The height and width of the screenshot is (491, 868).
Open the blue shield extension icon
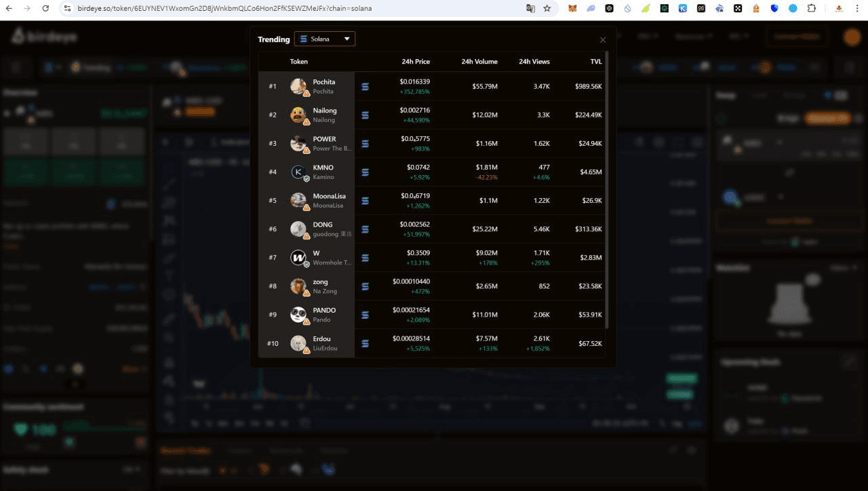click(x=775, y=8)
